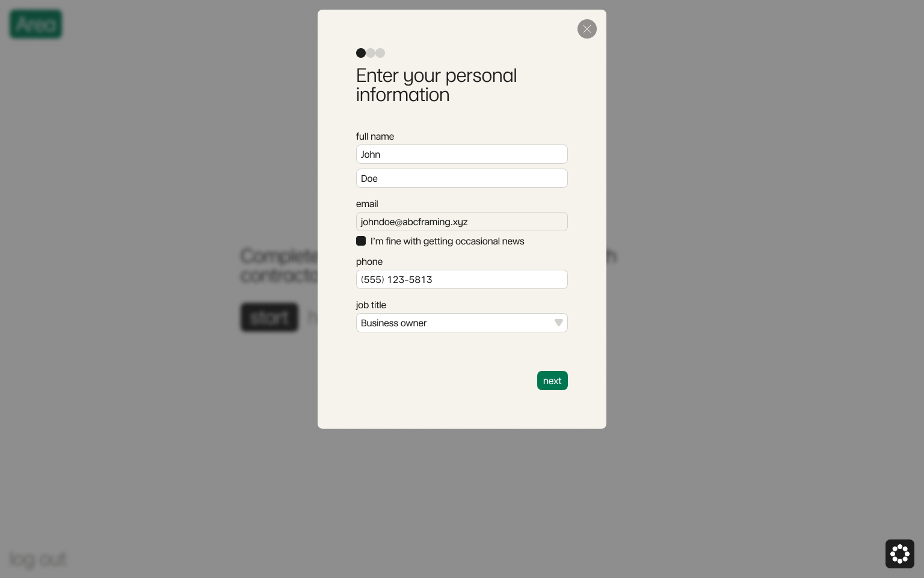Focus the last name field containing Doe
Screen dimensions: 924x578
461,178
